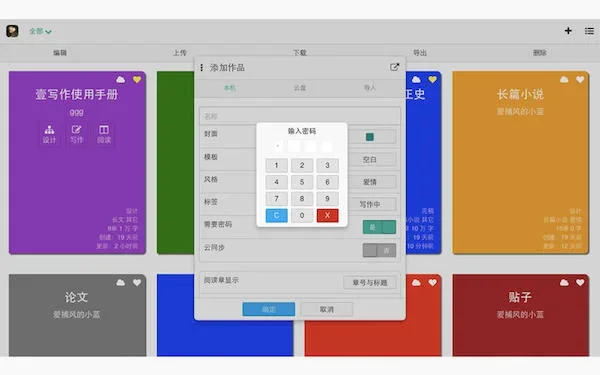
Task: Pick the teal 封面 cover color swatch
Action: (370, 137)
